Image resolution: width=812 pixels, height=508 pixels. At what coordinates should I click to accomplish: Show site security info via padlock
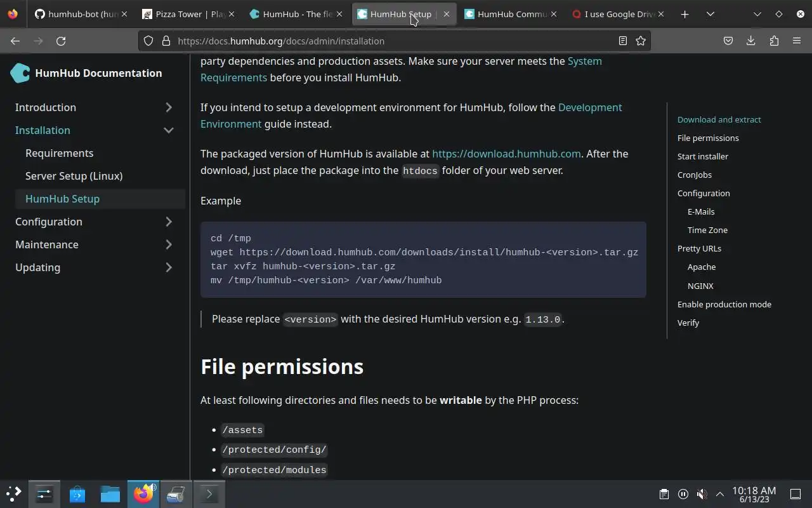click(x=166, y=41)
